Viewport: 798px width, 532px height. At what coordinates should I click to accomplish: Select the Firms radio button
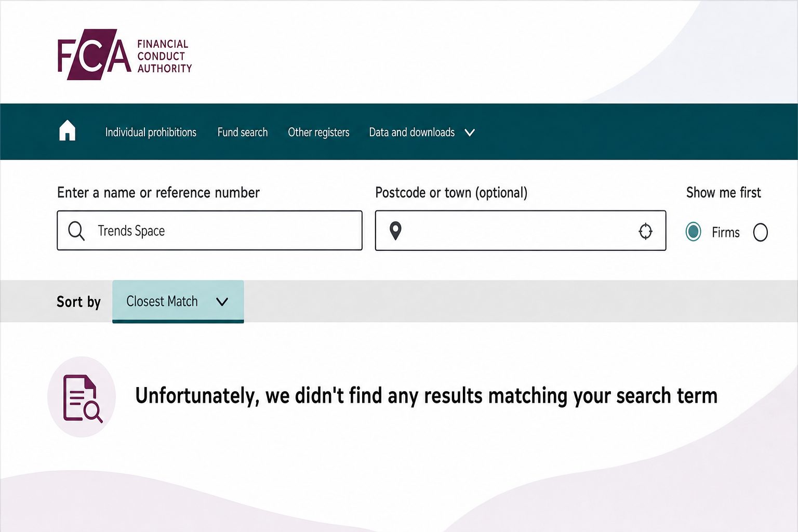[x=693, y=232]
